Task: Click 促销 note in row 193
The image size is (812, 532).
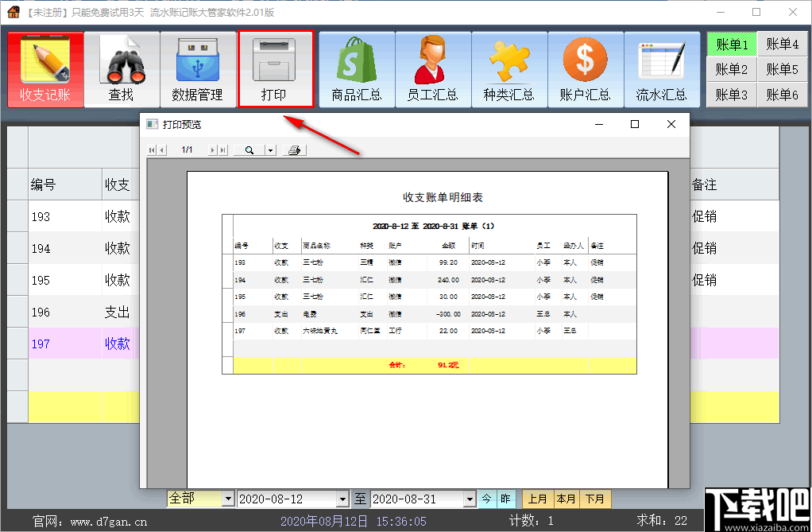Action: (x=704, y=217)
